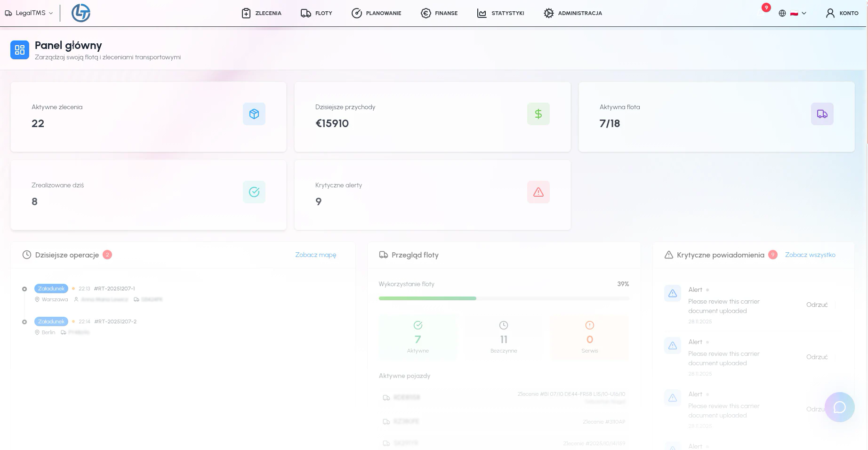
Task: Click the green dollar icon on Dzisiejsze przychody
Action: (x=538, y=114)
